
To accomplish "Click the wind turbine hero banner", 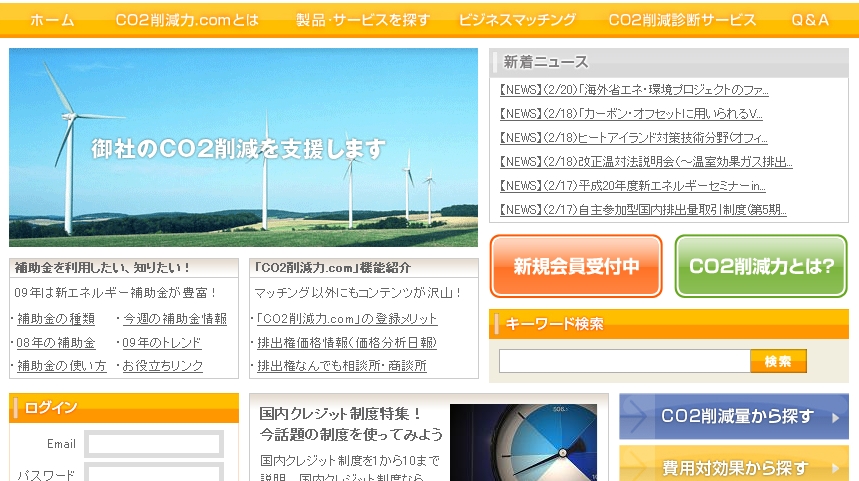I will (243, 147).
